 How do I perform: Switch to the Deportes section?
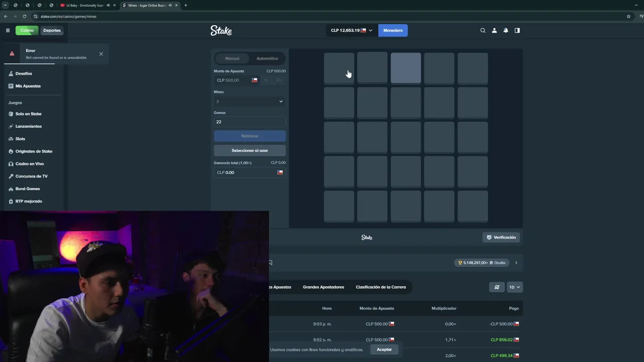pyautogui.click(x=52, y=30)
